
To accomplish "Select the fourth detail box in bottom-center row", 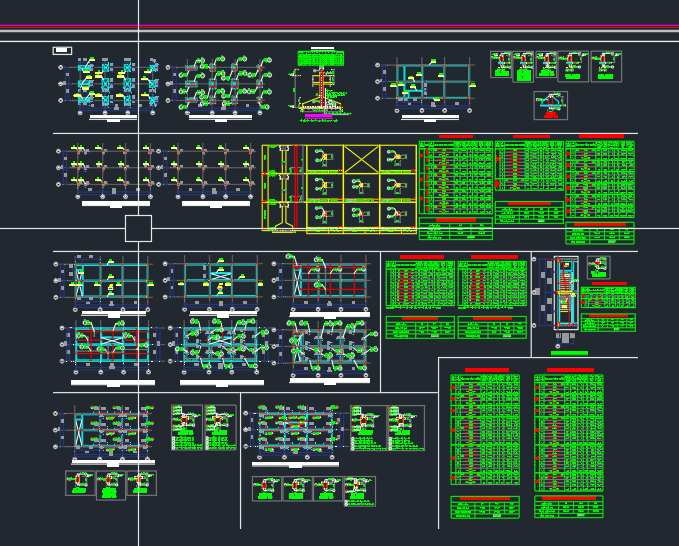I will click(360, 491).
